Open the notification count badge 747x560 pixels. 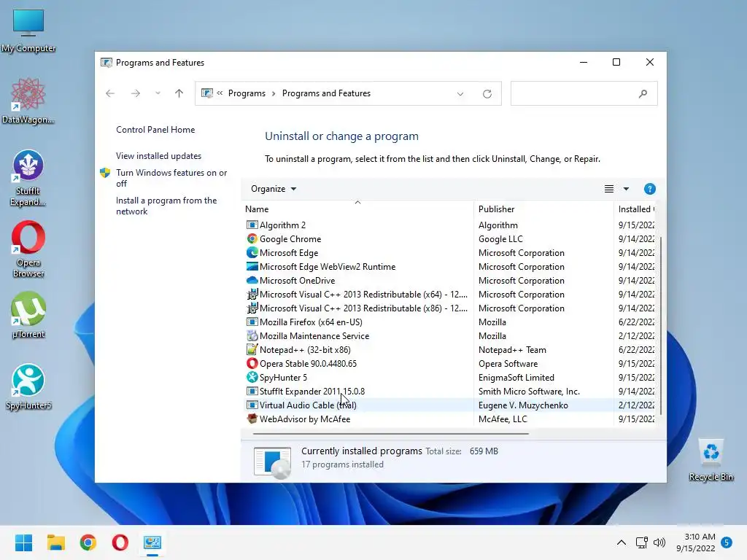click(x=727, y=542)
